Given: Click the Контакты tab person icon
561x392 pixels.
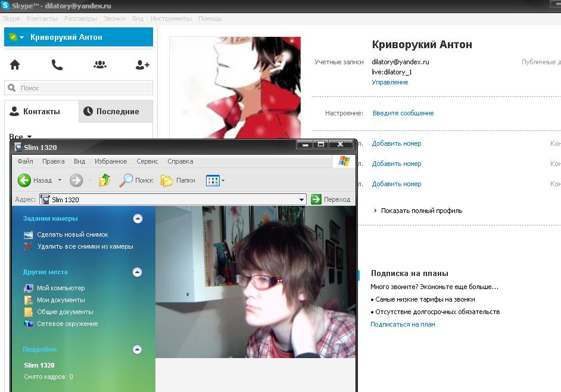Looking at the screenshot, I should [14, 111].
